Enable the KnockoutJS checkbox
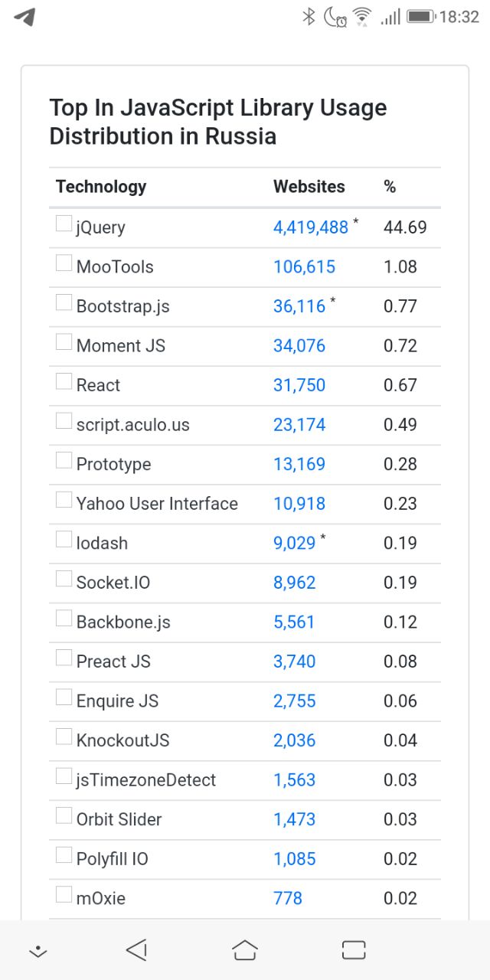Image resolution: width=490 pixels, height=980 pixels. [64, 737]
